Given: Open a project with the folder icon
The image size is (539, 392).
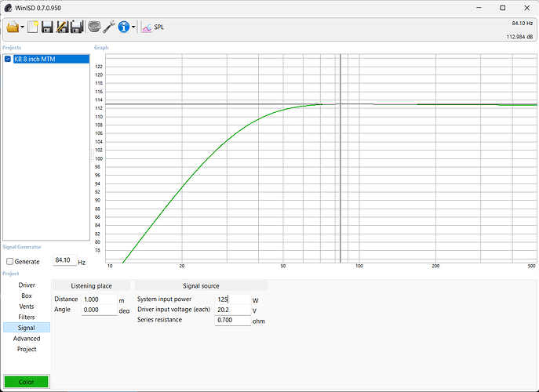Looking at the screenshot, I should pos(13,27).
